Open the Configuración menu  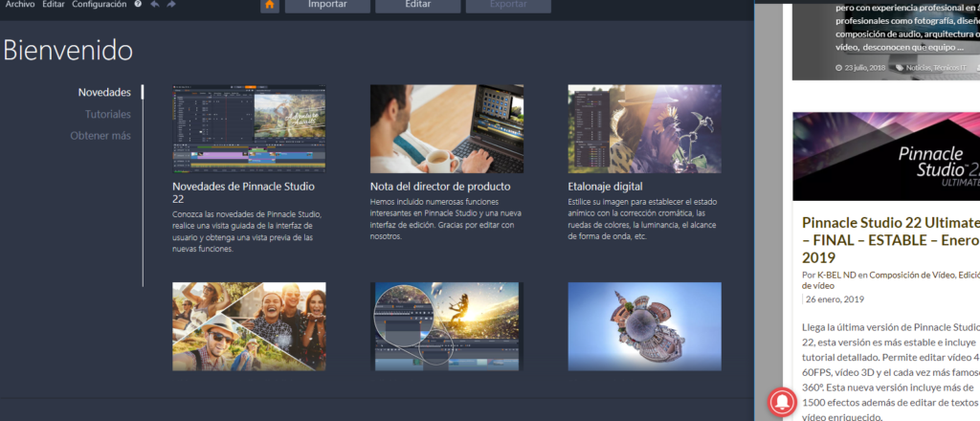[x=99, y=5]
